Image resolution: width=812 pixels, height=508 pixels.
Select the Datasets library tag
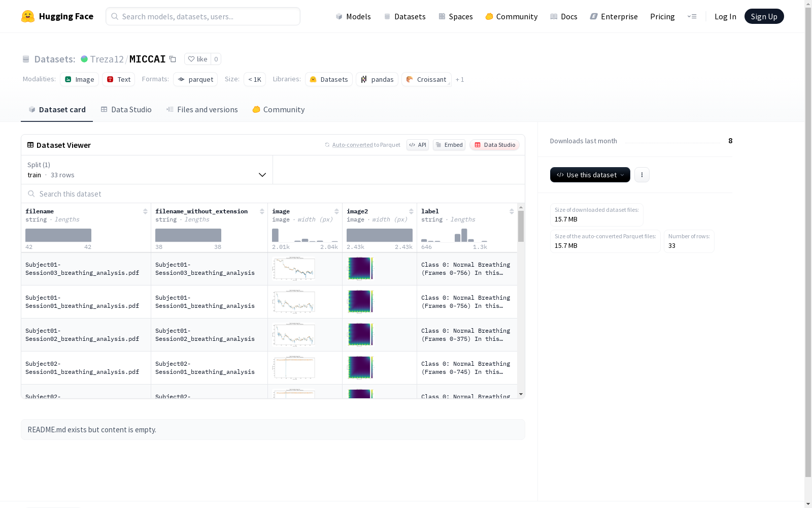pos(329,79)
